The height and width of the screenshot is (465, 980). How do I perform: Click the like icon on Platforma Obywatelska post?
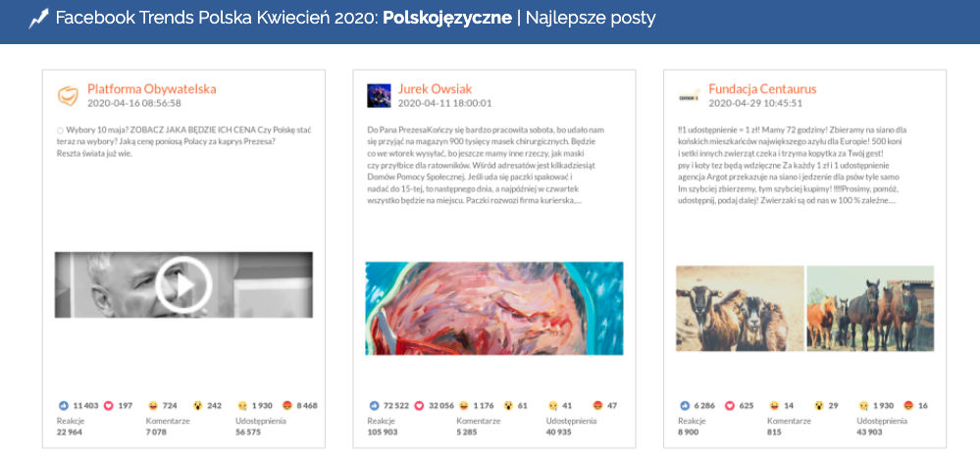point(64,405)
